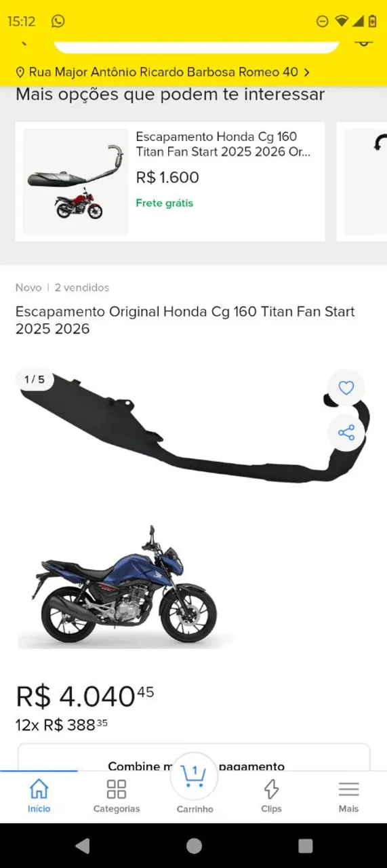Tap the main exhaust product photo

[x=194, y=509]
